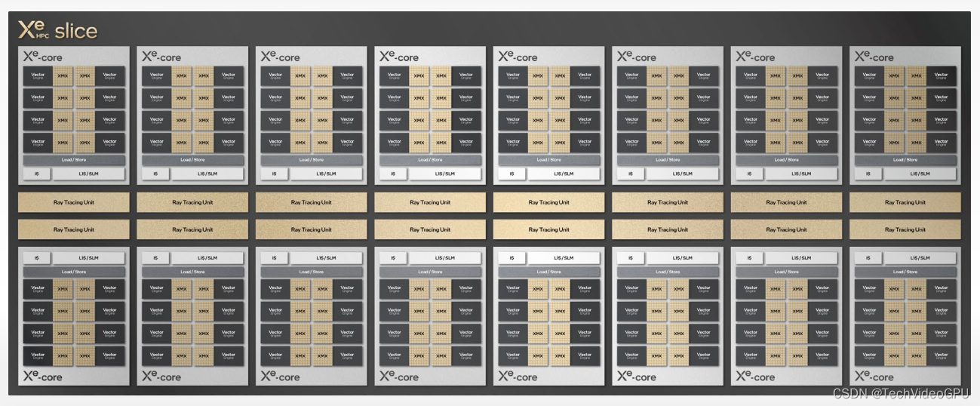Click first top-row Xe-core label
This screenshot has height=406, width=980.
(x=43, y=57)
